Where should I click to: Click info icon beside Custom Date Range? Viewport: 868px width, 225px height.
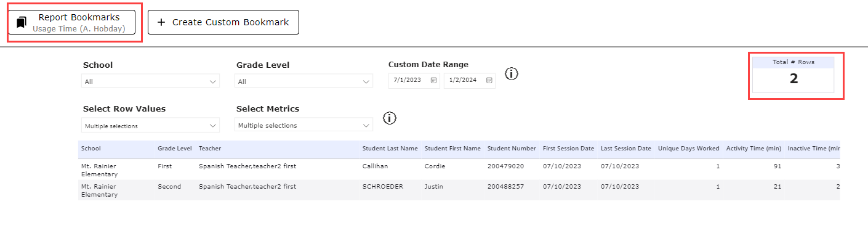click(512, 74)
